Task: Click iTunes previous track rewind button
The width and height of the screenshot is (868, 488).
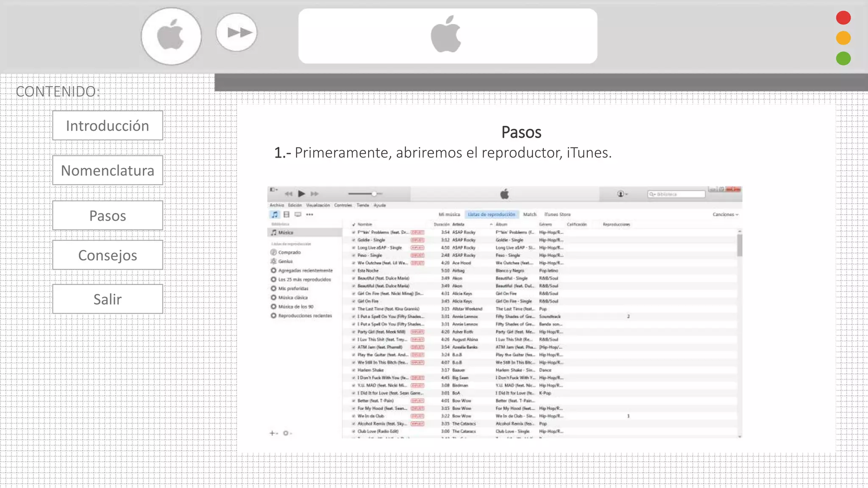Action: (x=289, y=194)
